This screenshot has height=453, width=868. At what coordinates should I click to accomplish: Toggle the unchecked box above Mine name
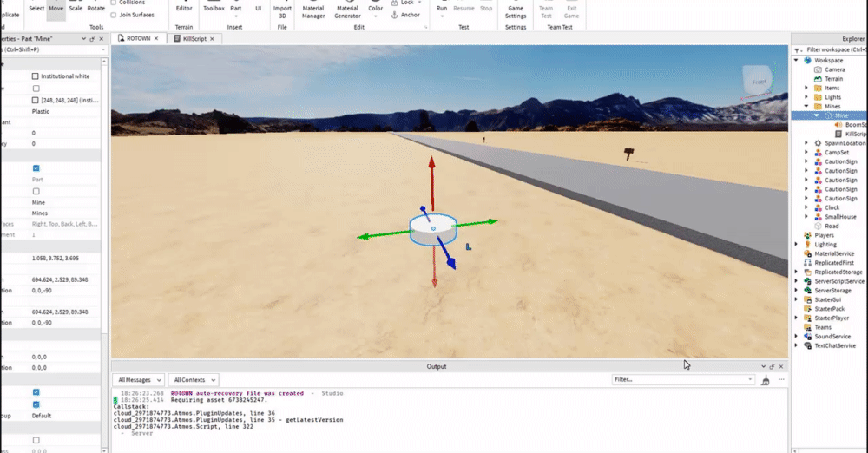(36, 192)
